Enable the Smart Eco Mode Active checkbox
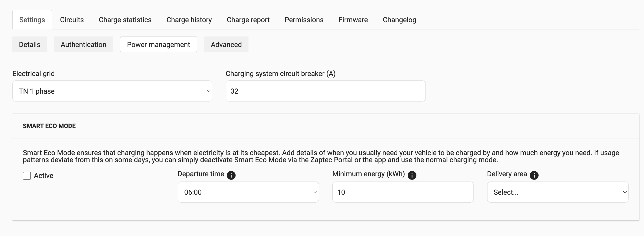644x236 pixels. point(27,176)
